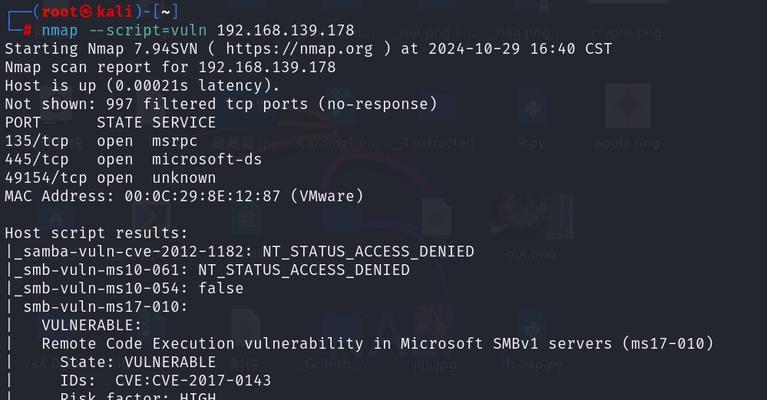
Task: Open the https://nmap.org link
Action: [x=299, y=49]
